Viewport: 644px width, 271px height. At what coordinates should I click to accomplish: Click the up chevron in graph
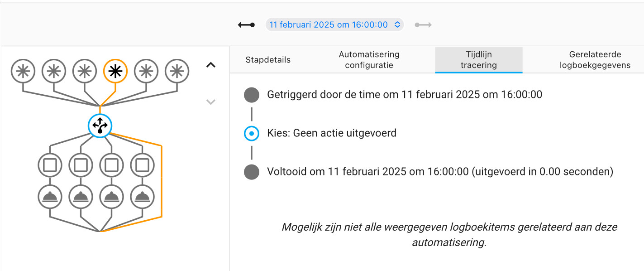click(211, 65)
